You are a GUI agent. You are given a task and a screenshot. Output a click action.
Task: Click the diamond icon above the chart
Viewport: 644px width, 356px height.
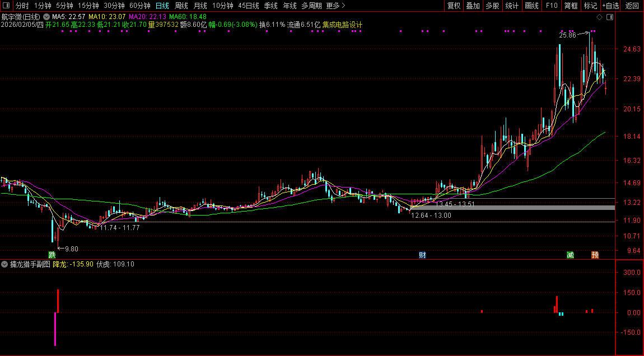coord(599,17)
